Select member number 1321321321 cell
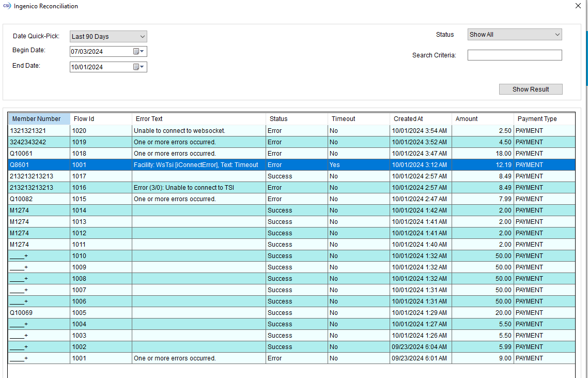This screenshot has width=588, height=378. [x=39, y=131]
